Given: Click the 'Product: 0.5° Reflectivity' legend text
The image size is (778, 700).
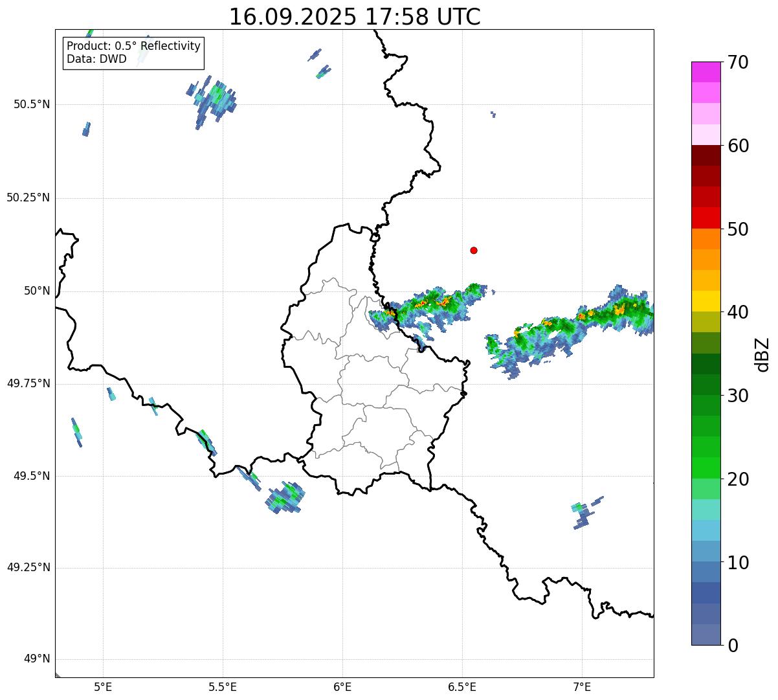Looking at the screenshot, I should tap(133, 47).
